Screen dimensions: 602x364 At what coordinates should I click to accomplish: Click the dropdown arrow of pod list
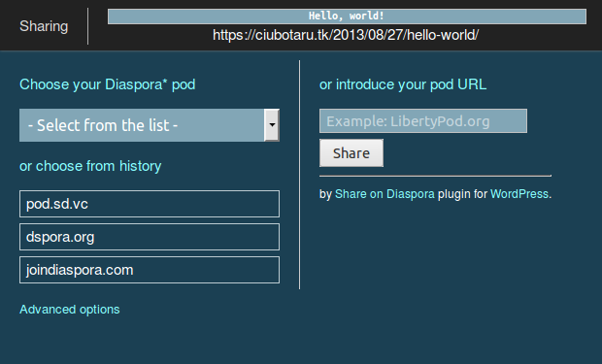tap(272, 125)
